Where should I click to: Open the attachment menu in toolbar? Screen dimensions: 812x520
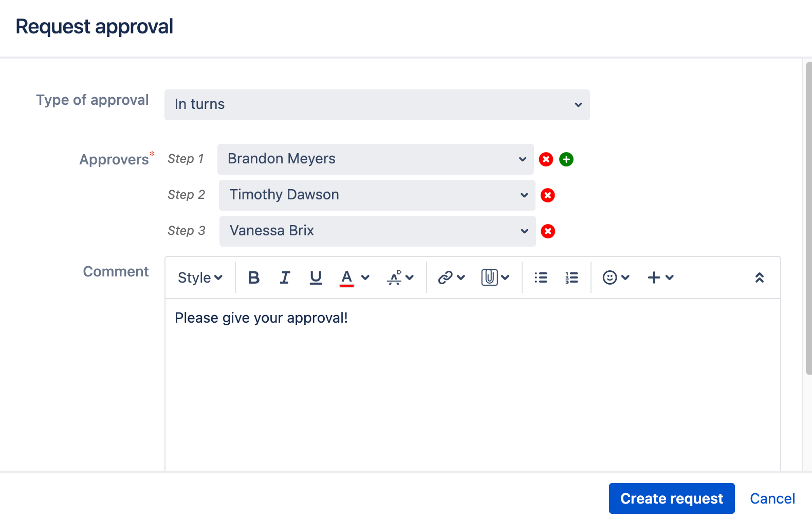pyautogui.click(x=495, y=277)
